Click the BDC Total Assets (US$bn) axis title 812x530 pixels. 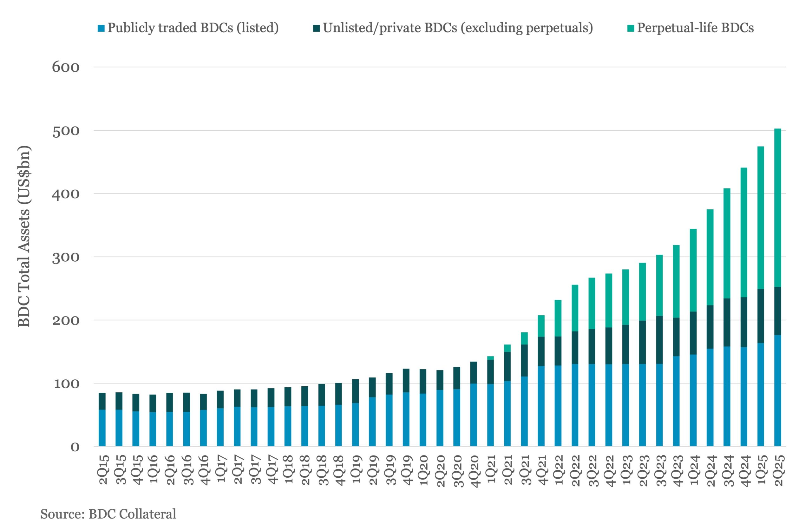pyautogui.click(x=24, y=236)
